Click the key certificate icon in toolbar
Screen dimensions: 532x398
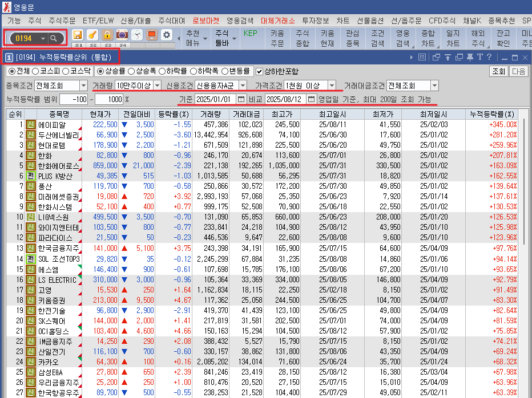pos(92,35)
